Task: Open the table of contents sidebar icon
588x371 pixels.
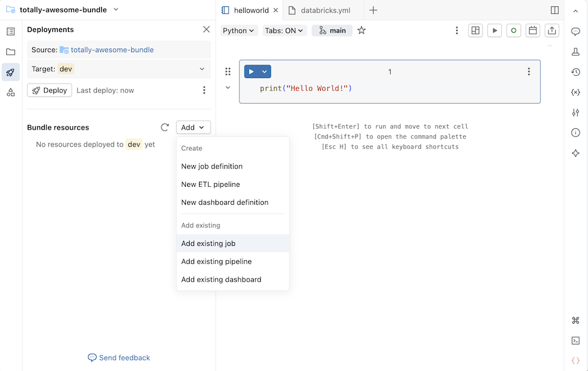Action: (x=10, y=30)
